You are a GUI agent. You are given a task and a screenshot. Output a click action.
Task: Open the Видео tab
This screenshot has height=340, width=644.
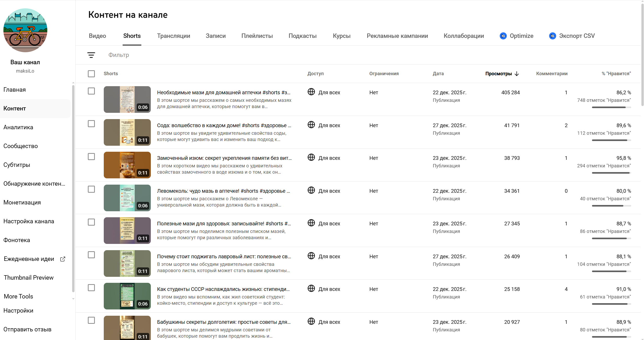coord(97,36)
